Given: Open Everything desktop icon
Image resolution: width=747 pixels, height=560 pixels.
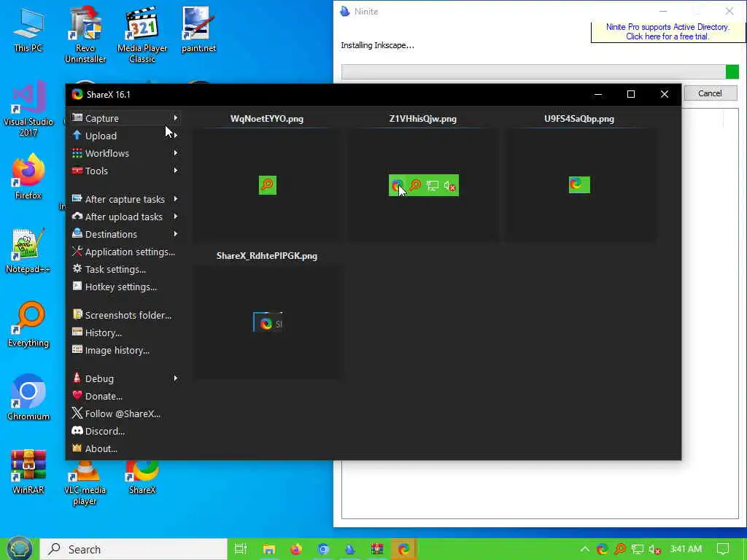Looking at the screenshot, I should point(28,324).
